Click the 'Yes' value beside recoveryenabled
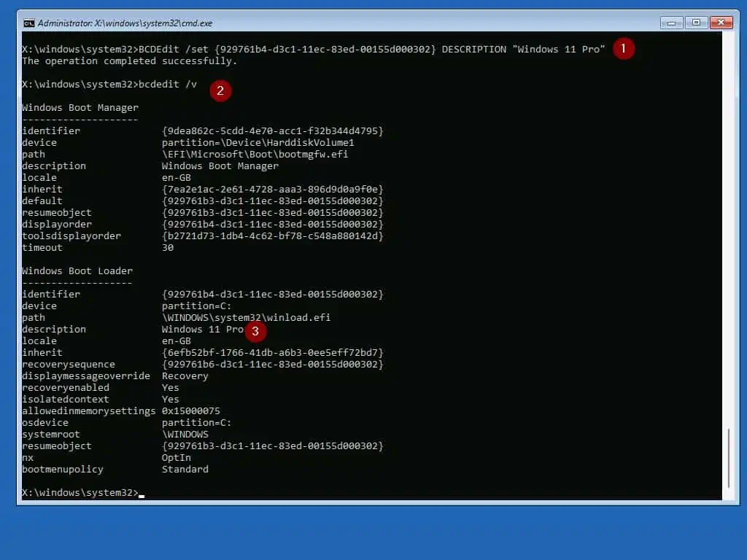Image resolution: width=747 pixels, height=560 pixels. [x=171, y=388]
